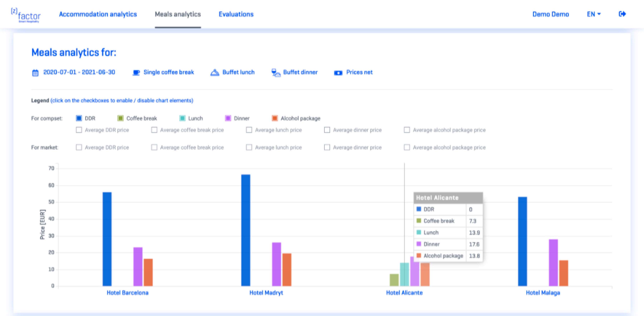The image size is (644, 316).
Task: Open the EN language dropdown
Action: (594, 14)
